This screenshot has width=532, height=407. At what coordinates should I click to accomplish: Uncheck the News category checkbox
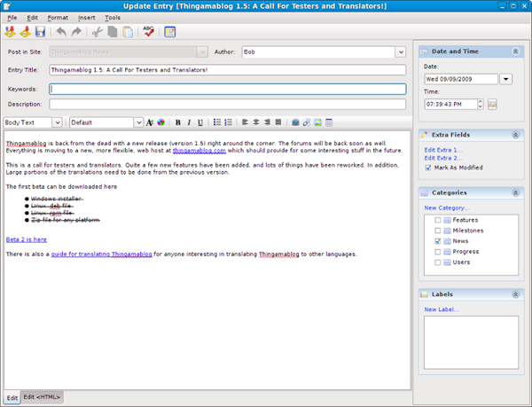[438, 240]
